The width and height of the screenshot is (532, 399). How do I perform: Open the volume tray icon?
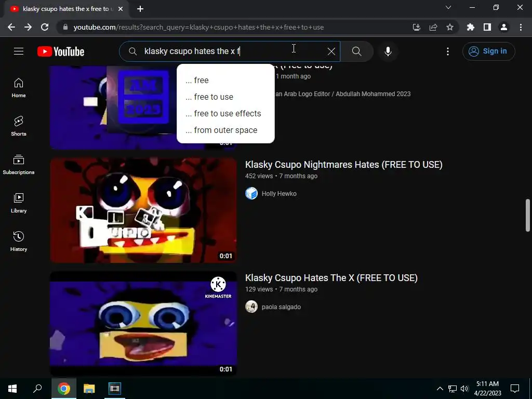[464, 389]
